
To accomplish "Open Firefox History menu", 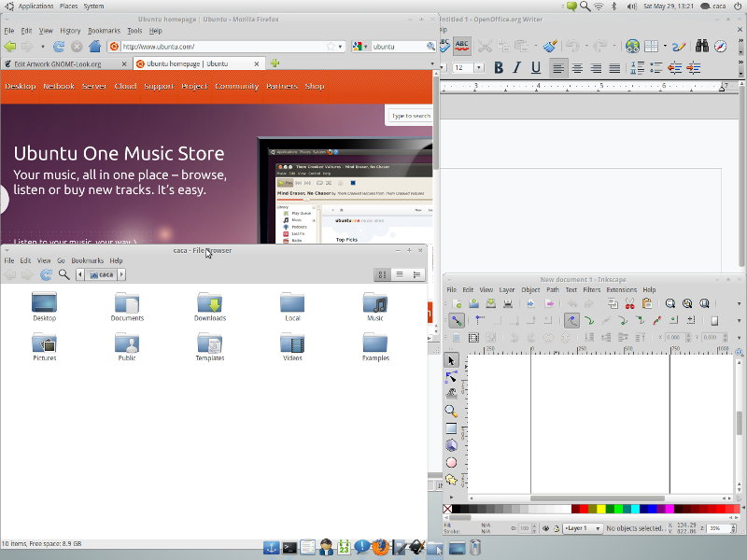I will pos(70,31).
